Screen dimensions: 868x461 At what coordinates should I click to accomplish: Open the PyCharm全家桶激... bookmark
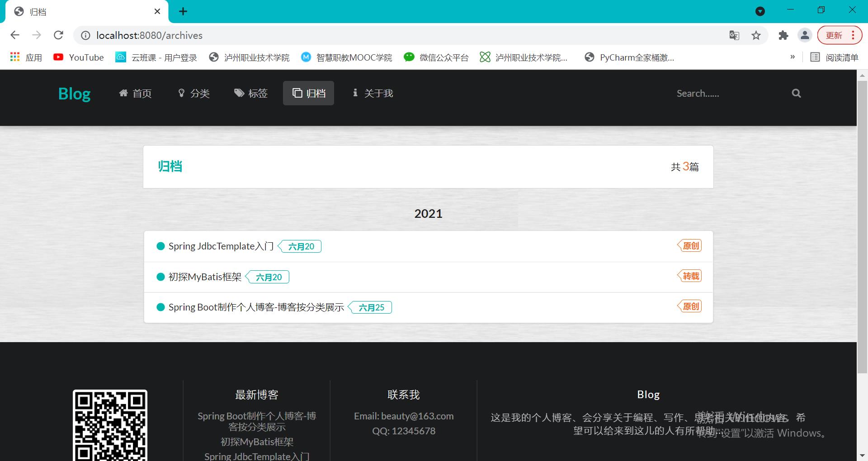point(629,57)
